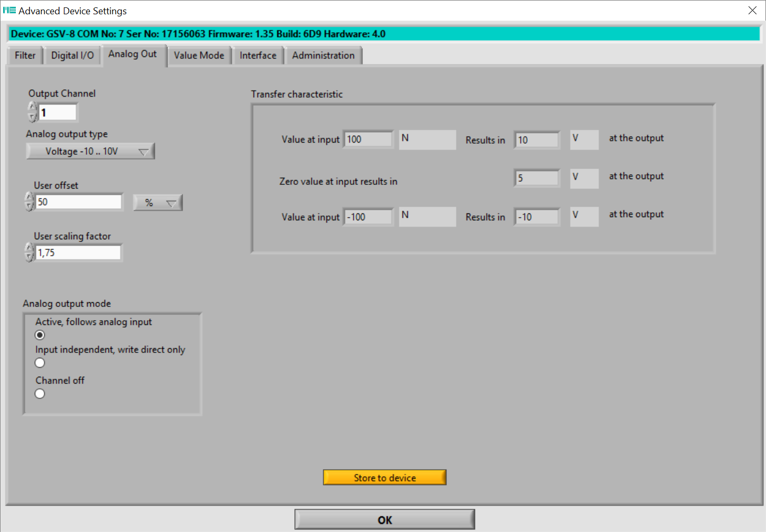Increase User scaling factor with up arrow
Viewport: 766px width, 532px height.
click(30, 248)
